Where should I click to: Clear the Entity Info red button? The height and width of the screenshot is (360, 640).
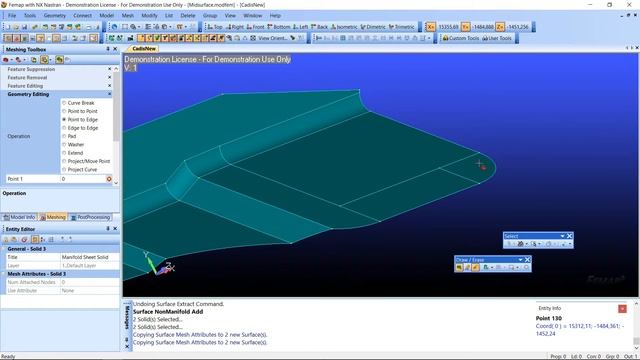pos(622,309)
